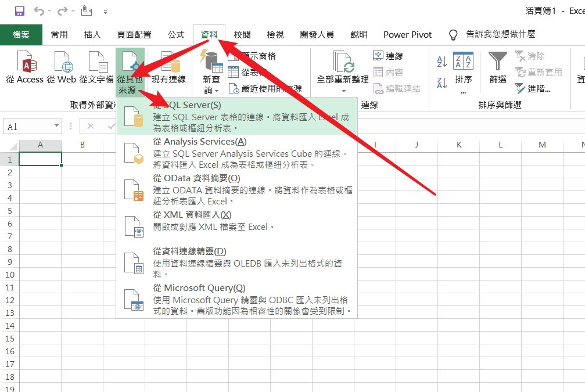Open the quick access toolbar customize arrow

(x=106, y=12)
